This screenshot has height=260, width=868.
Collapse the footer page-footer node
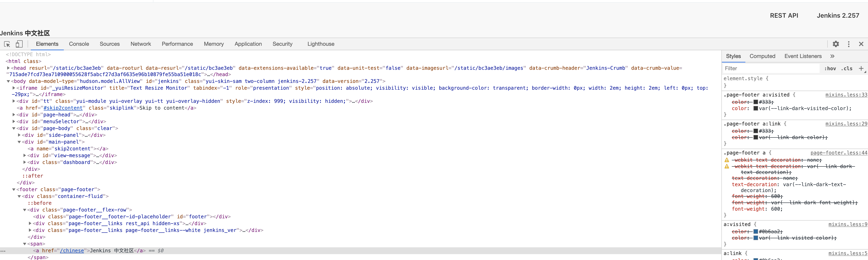coord(14,190)
